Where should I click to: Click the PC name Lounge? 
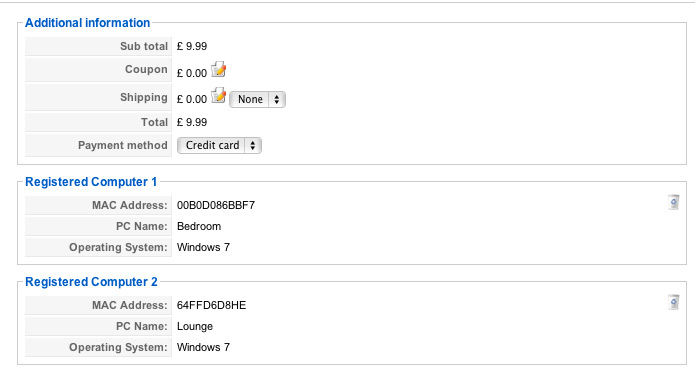(x=195, y=327)
